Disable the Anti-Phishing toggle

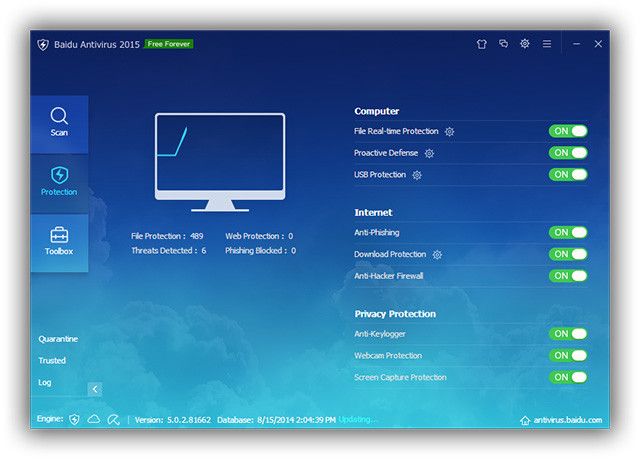(x=567, y=232)
